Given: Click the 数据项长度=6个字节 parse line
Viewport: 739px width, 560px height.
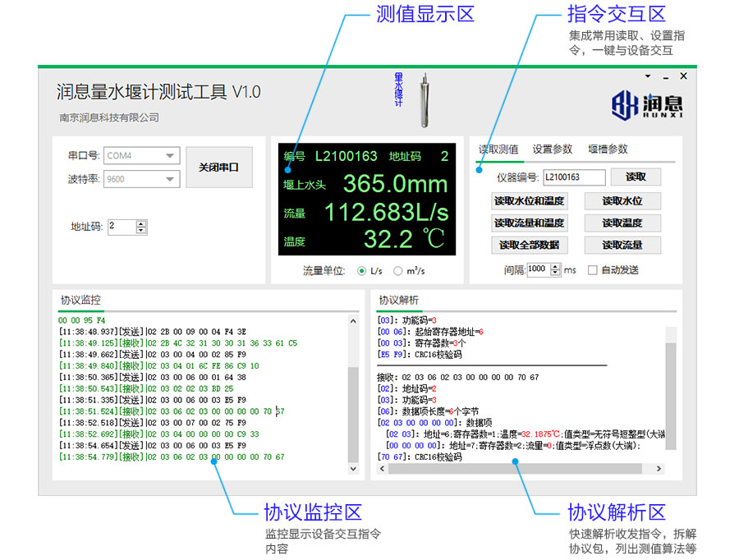Looking at the screenshot, I should pos(429,411).
